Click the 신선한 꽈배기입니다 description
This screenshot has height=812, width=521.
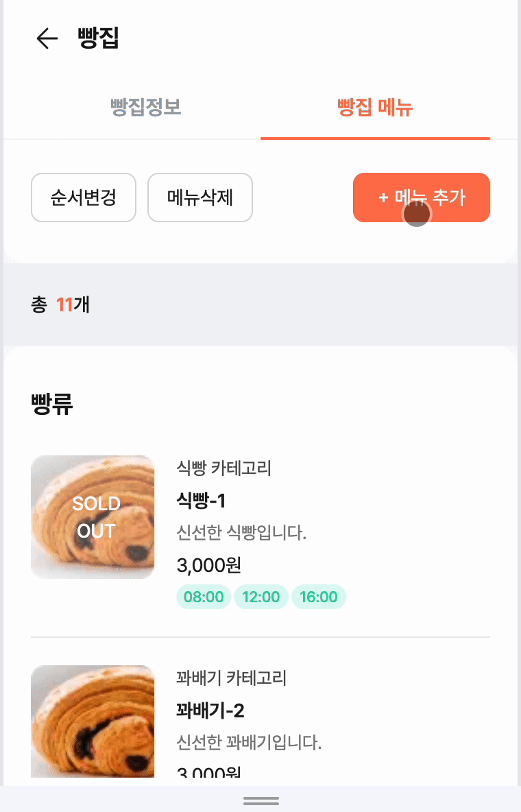(x=249, y=742)
